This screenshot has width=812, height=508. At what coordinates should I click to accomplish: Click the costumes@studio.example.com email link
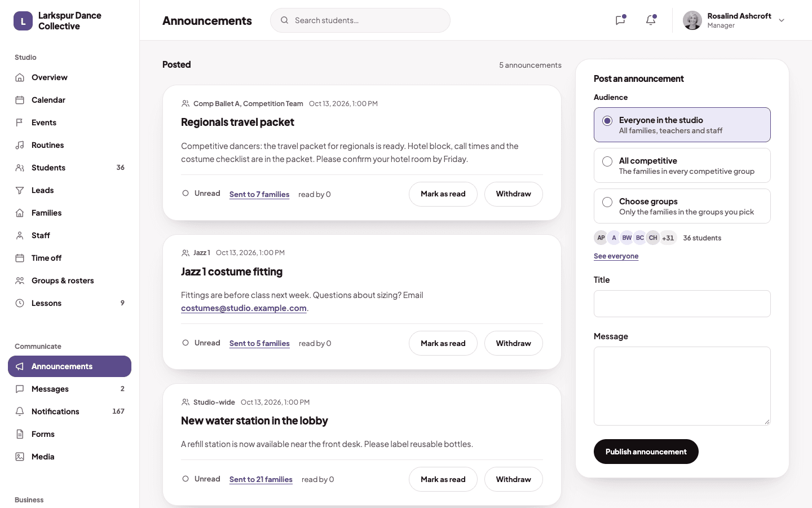[244, 308]
